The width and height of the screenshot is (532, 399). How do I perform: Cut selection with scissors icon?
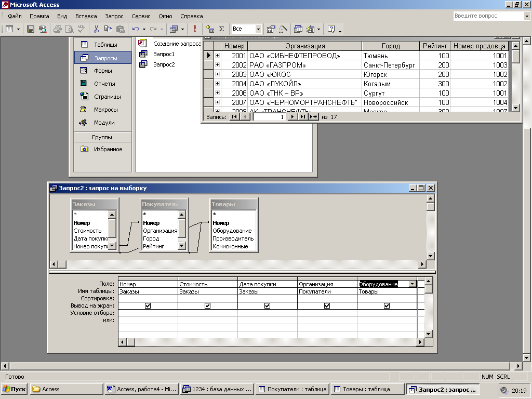96,29
